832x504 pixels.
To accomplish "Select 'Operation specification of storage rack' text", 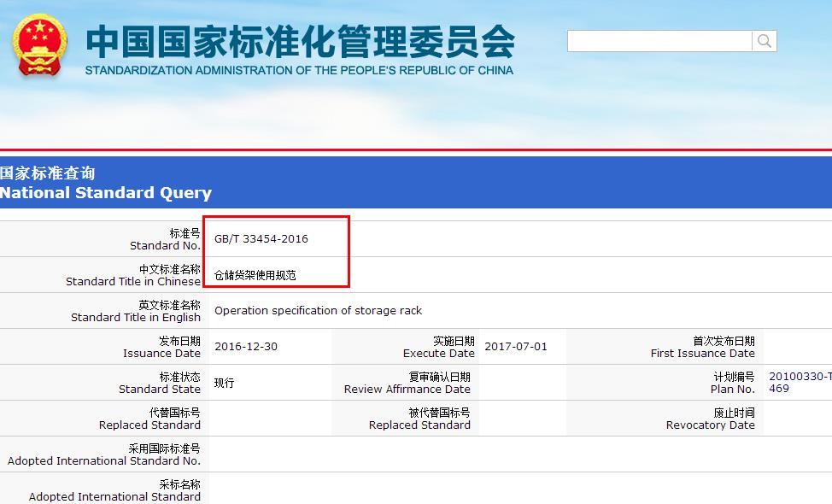I will point(319,310).
